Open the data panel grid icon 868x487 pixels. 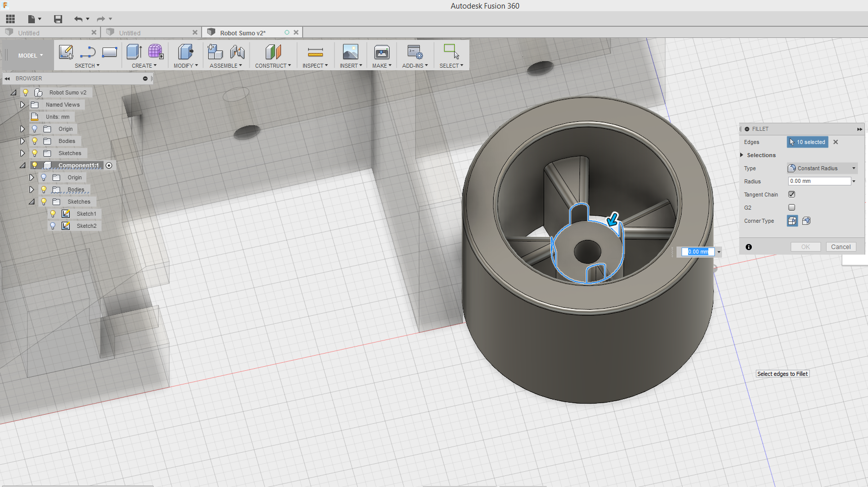pos(10,19)
